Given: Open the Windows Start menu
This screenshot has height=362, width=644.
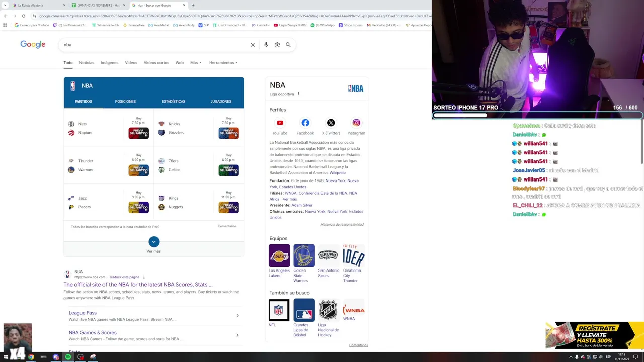Looking at the screenshot, I should [x=7, y=357].
